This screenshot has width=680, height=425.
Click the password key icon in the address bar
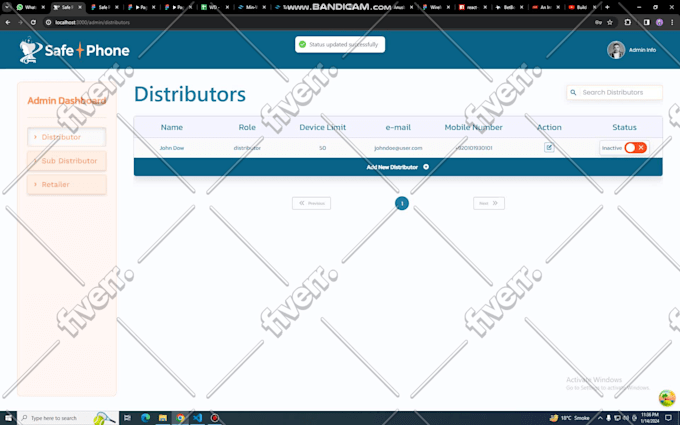click(598, 22)
